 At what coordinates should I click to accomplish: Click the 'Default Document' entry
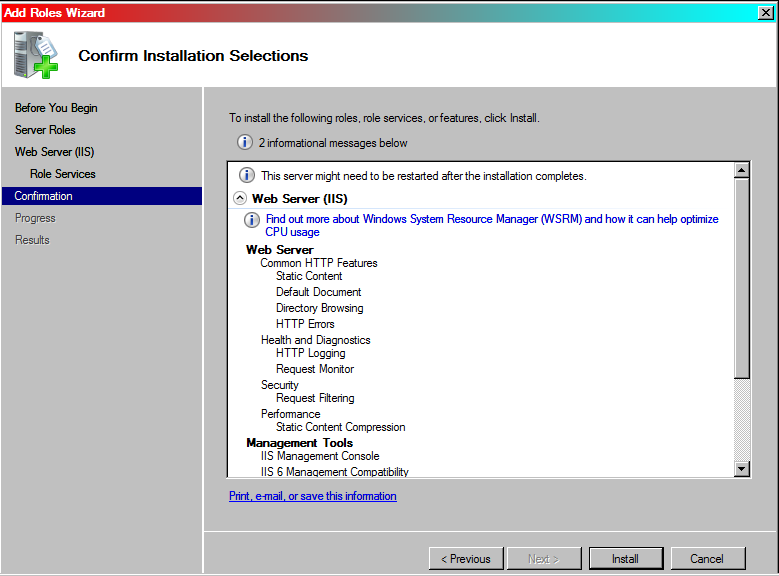pyautogui.click(x=318, y=292)
